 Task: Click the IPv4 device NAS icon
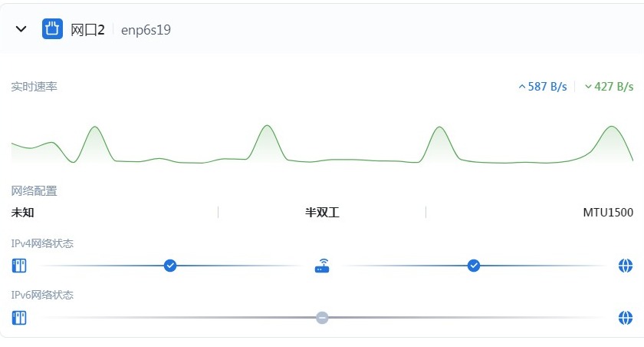[19, 266]
